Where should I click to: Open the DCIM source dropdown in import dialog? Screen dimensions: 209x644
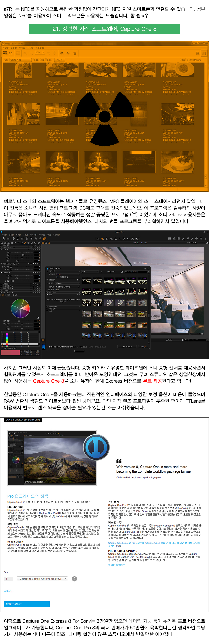click(68, 274)
